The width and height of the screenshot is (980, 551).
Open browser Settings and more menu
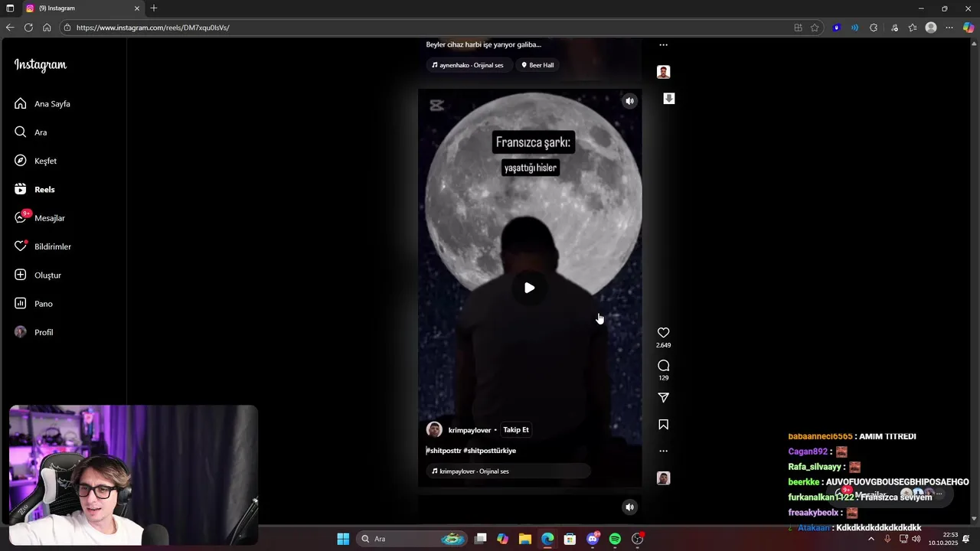tap(949, 28)
